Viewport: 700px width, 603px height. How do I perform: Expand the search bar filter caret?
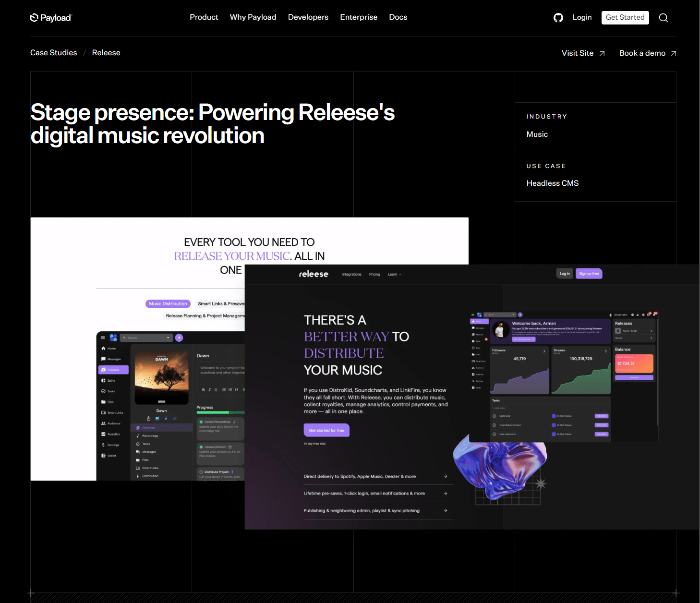(168, 338)
